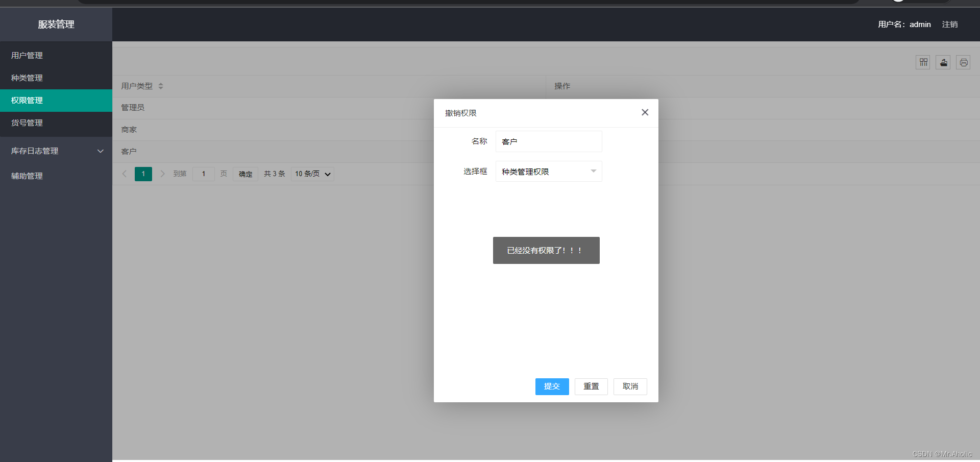The width and height of the screenshot is (980, 462).
Task: Select 权限管理 in the sidebar
Action: click(56, 100)
